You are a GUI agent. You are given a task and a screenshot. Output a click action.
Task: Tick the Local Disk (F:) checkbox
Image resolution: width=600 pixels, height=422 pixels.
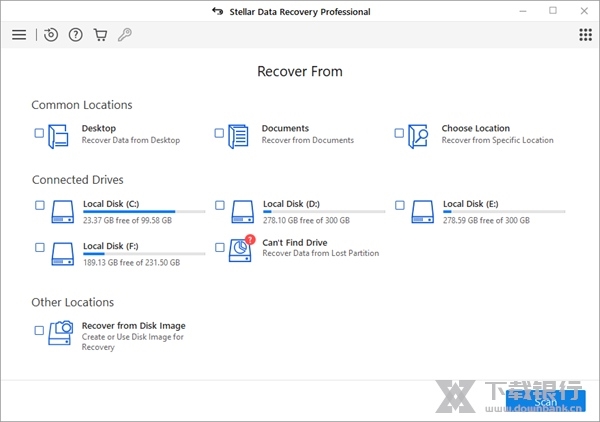tap(39, 247)
